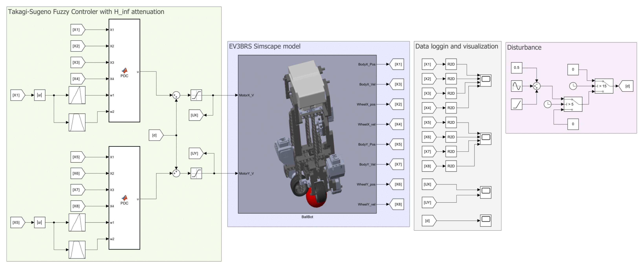Open the scope connected to [d]
The height and width of the screenshot is (268, 644).
pyautogui.click(x=486, y=220)
